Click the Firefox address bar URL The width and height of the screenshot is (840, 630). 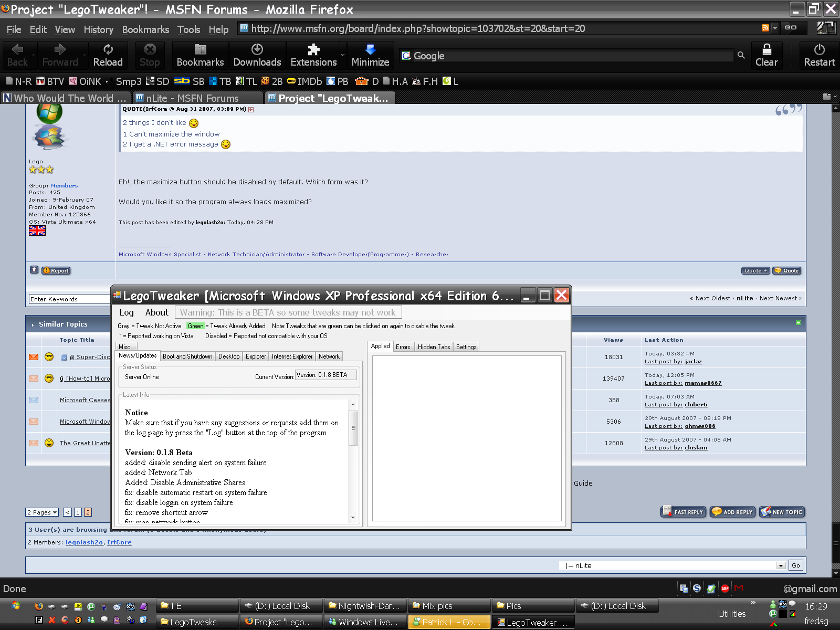click(418, 28)
